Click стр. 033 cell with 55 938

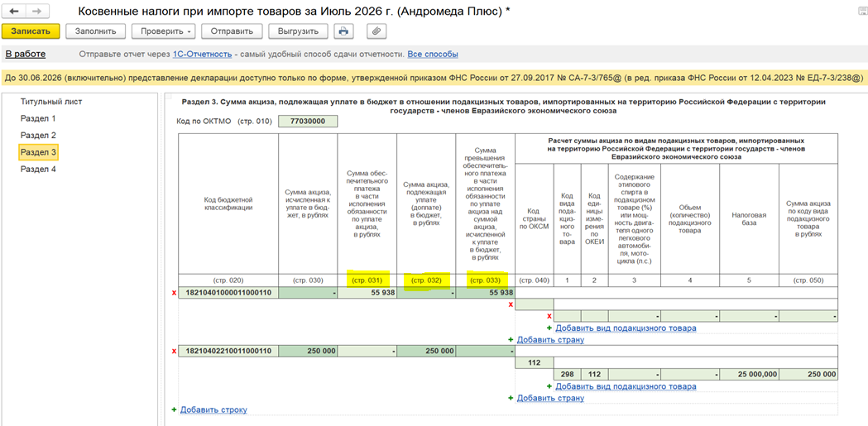pyautogui.click(x=486, y=293)
